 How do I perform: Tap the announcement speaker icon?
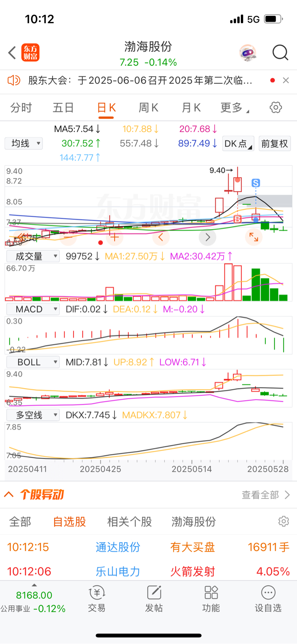click(x=14, y=80)
